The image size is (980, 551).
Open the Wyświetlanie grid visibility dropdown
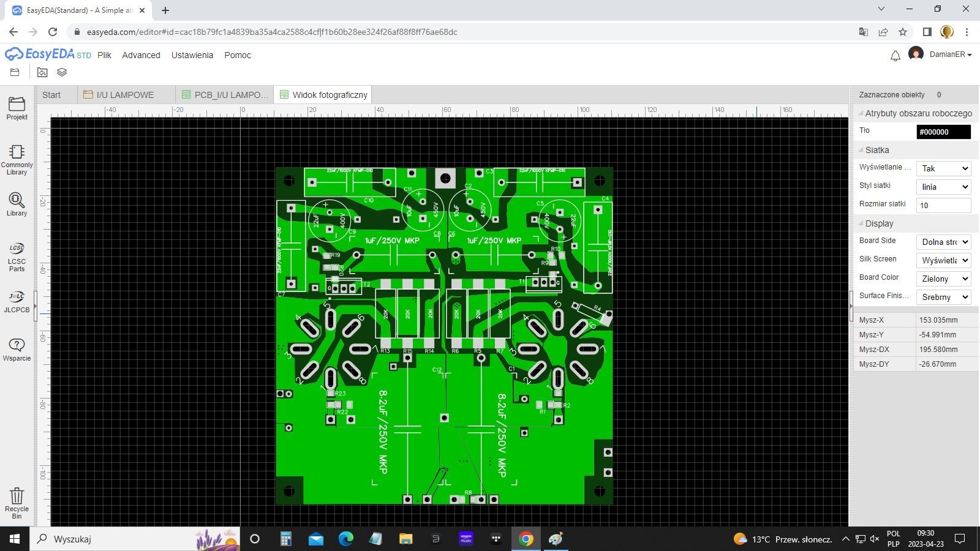tap(943, 168)
